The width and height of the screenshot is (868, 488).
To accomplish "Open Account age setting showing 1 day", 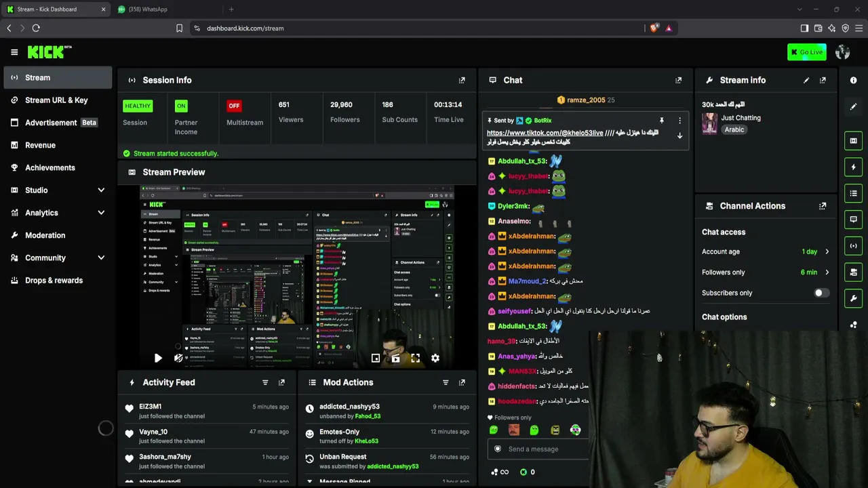I will point(766,251).
